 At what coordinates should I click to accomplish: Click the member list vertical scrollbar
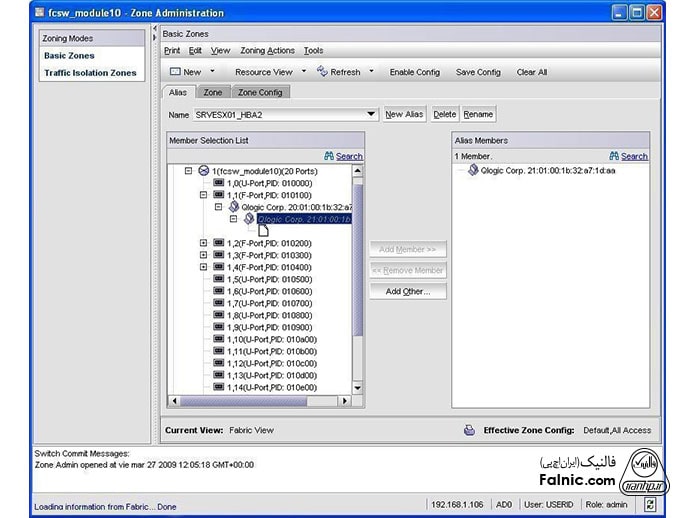(358, 300)
